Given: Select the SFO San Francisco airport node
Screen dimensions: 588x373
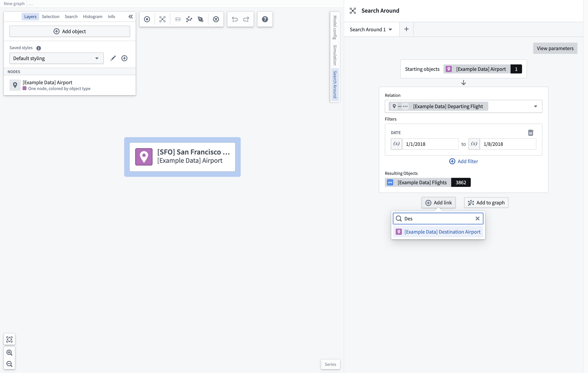Looking at the screenshot, I should [x=182, y=157].
